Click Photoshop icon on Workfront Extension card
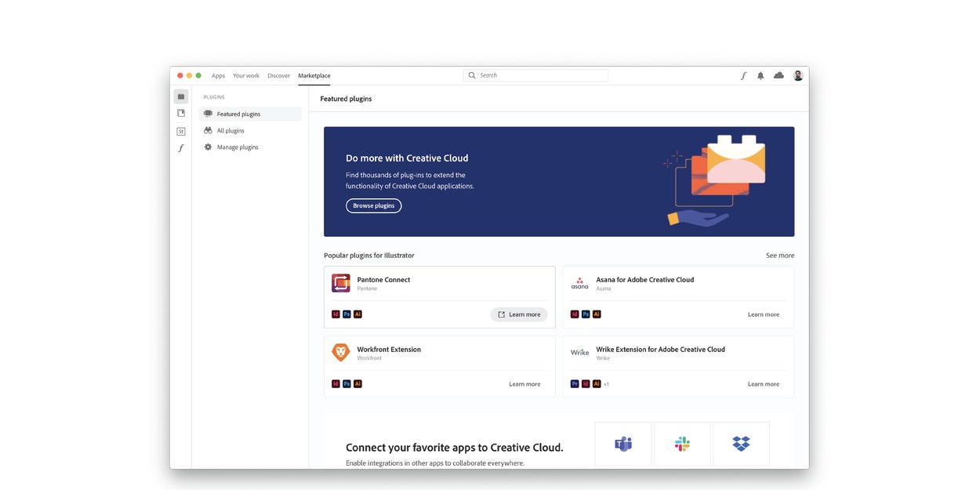This screenshot has width=980, height=490. click(347, 384)
